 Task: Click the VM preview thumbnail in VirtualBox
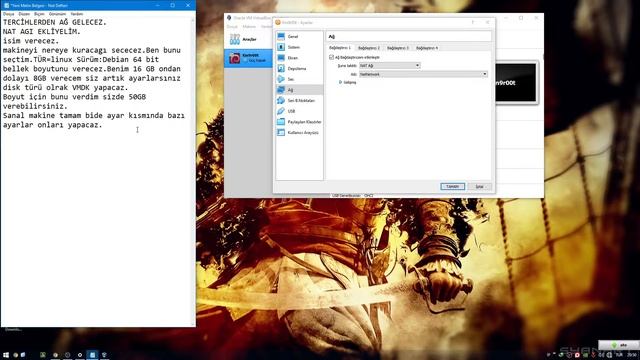click(516, 83)
